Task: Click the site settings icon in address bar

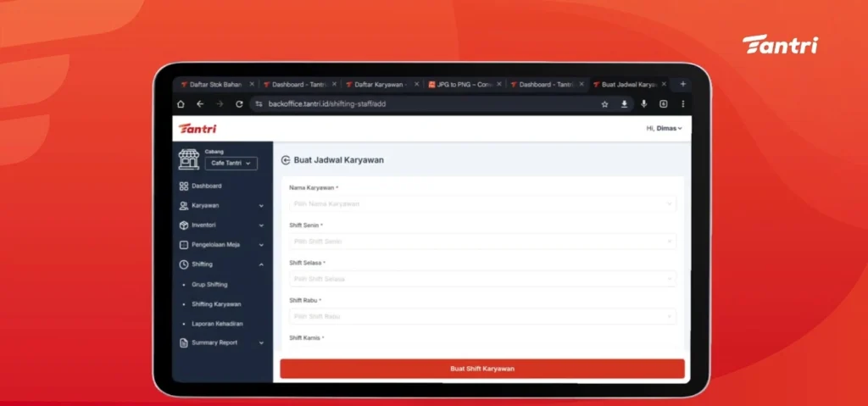Action: 259,104
